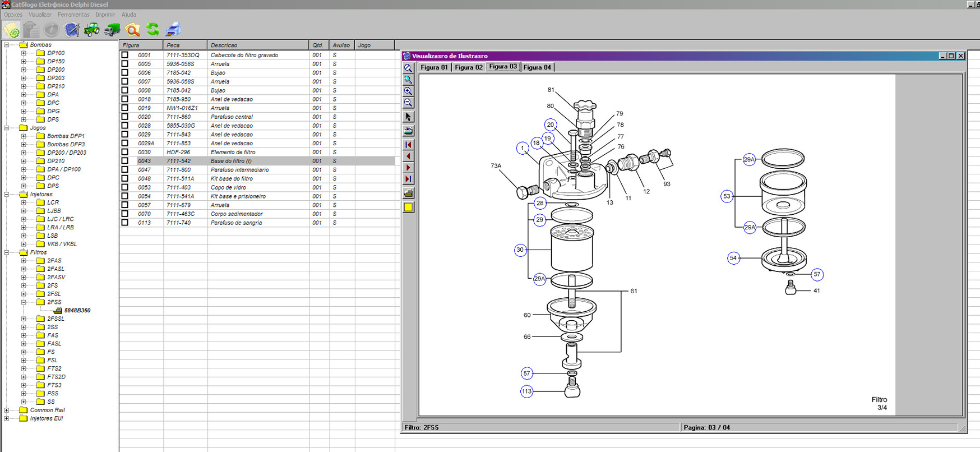Screen dimensions: 980x452
Task: Click the green refresh arrows icon
Action: [x=153, y=29]
